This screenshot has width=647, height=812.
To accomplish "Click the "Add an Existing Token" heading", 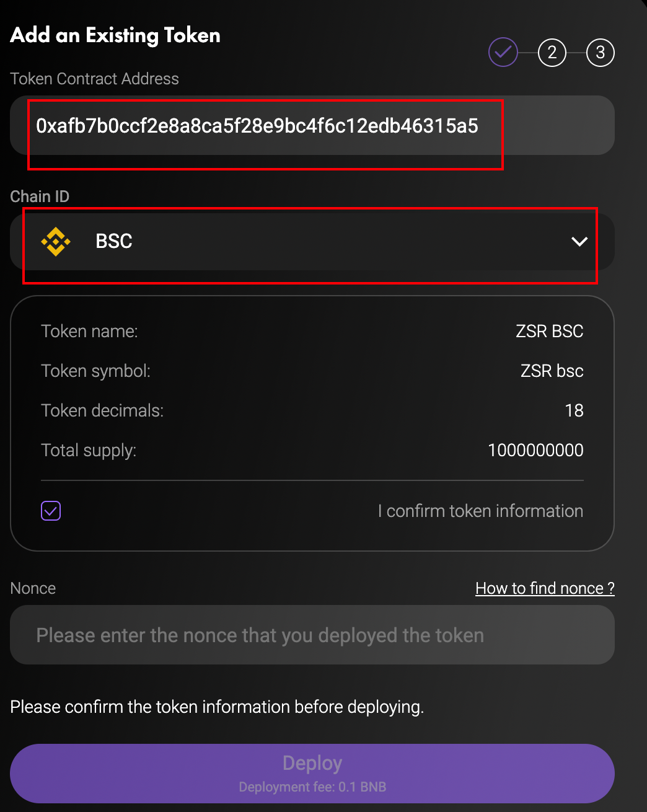I will [115, 35].
